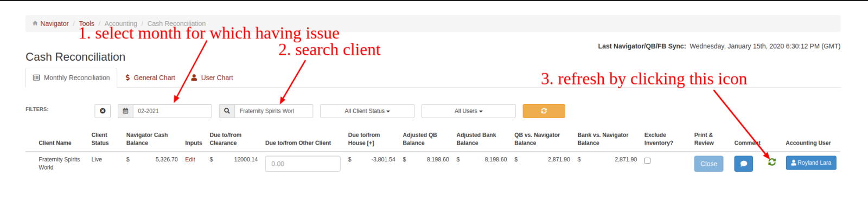Open the 02-2021 month picker field

tap(172, 111)
